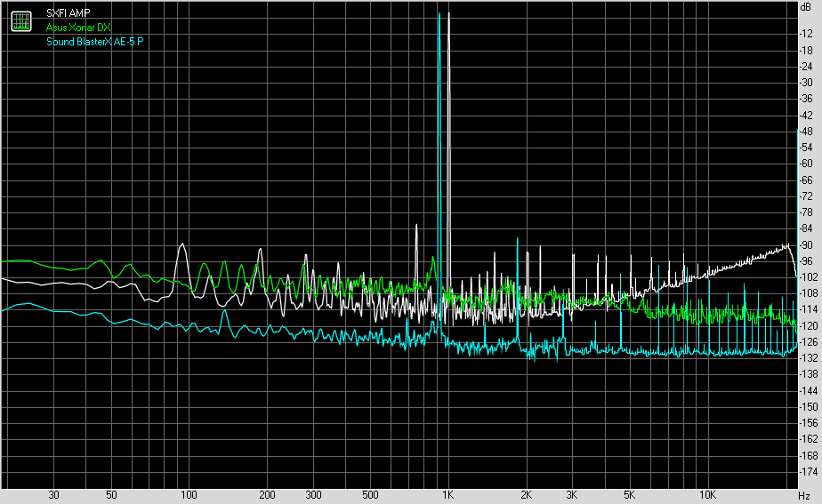The height and width of the screenshot is (504, 822).
Task: Click the -174 dB axis label
Action: click(809, 472)
